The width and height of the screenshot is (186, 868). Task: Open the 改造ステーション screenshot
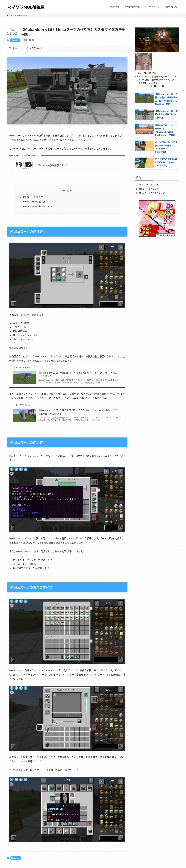click(67, 718)
